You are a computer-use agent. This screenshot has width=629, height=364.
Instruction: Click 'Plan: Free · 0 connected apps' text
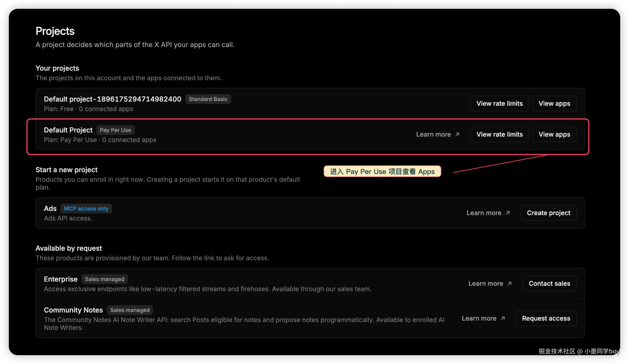(x=88, y=109)
